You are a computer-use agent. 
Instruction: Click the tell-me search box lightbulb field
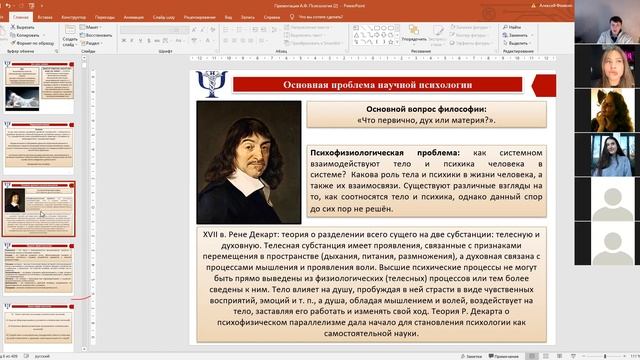(x=316, y=17)
